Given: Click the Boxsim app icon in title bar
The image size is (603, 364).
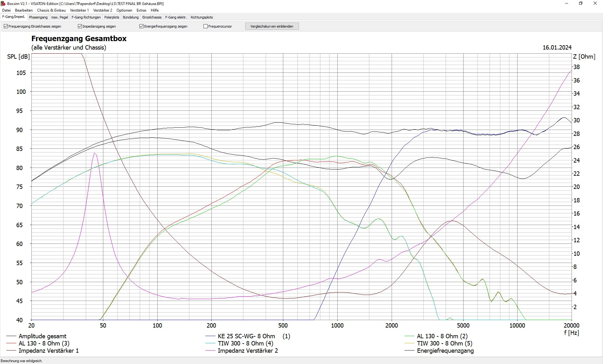Looking at the screenshot, I should (3, 3).
